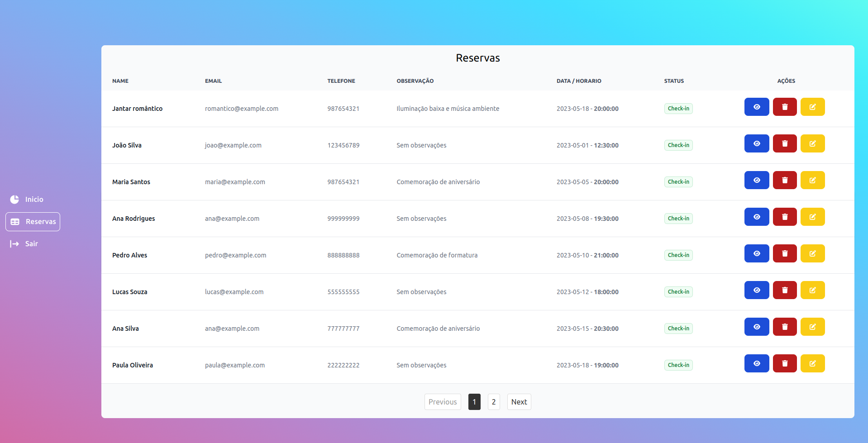Image resolution: width=868 pixels, height=443 pixels.
Task: Click the Reservas page title
Action: [x=478, y=58]
